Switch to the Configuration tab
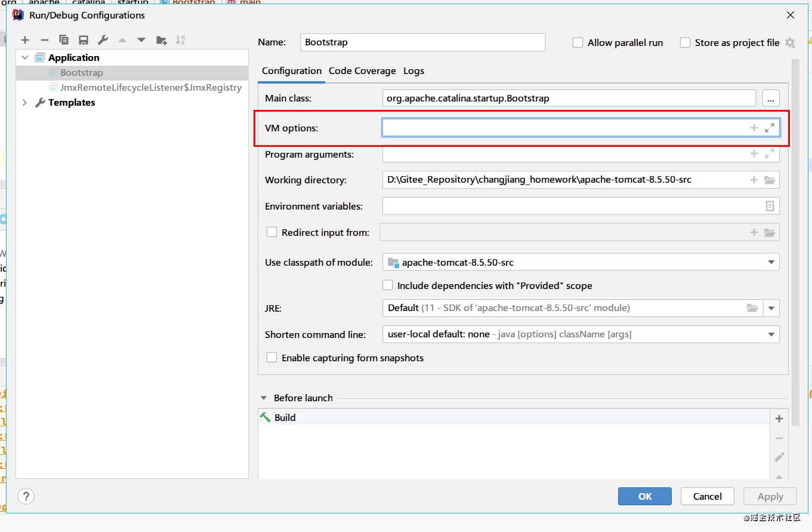Image resolution: width=812 pixels, height=532 pixels. (x=292, y=71)
